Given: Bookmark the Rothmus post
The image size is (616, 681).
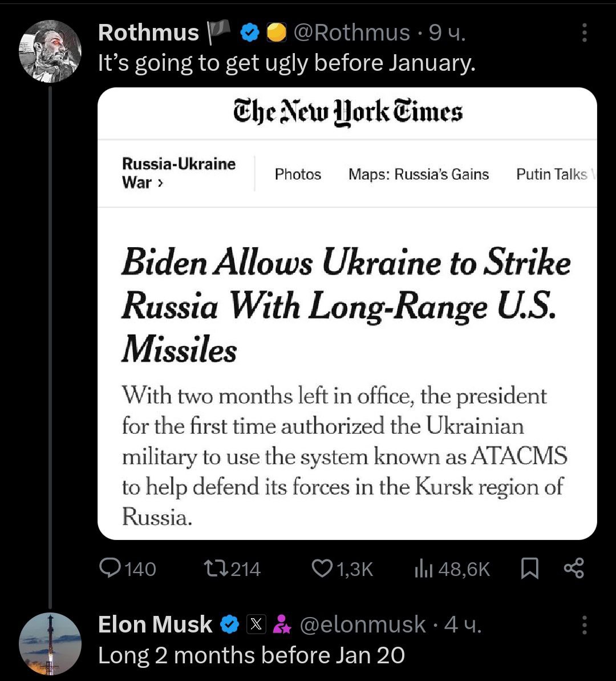Looking at the screenshot, I should [530, 568].
